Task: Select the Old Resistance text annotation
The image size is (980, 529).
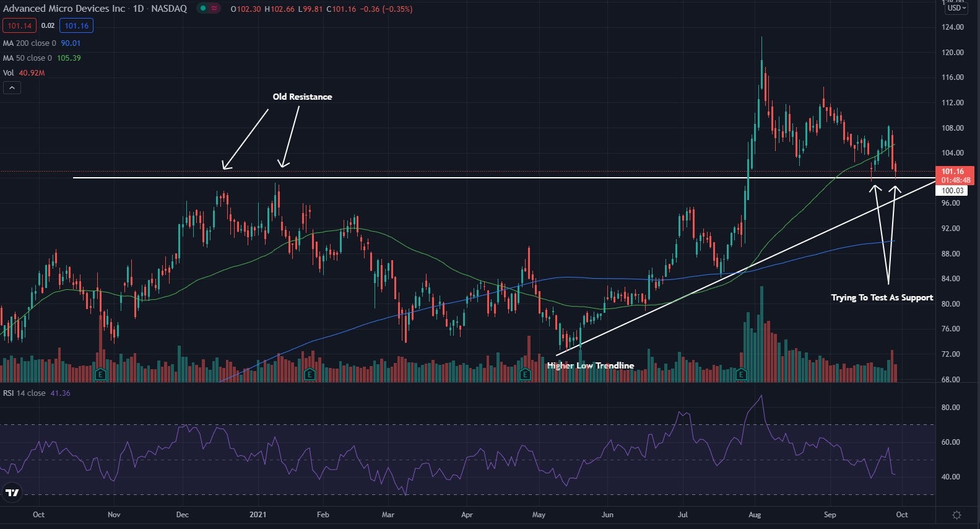Action: pyautogui.click(x=302, y=97)
